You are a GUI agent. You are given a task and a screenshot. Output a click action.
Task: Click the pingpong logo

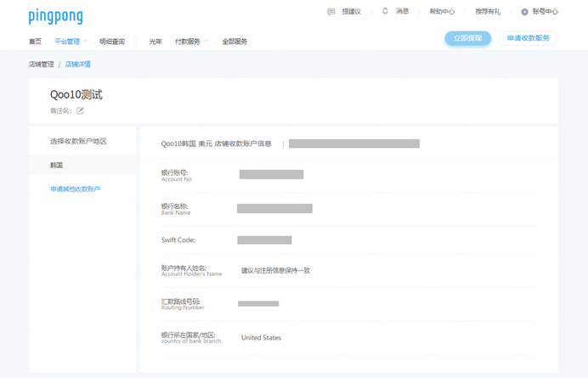point(55,16)
